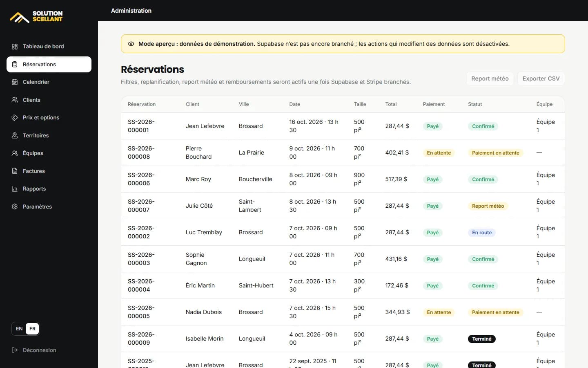The height and width of the screenshot is (368, 588).
Task: Open Tableau de bord
Action: [49, 47]
